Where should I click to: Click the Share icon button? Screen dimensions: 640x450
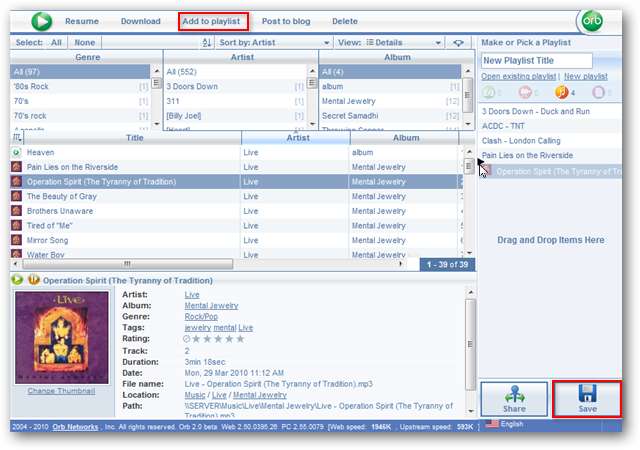514,398
